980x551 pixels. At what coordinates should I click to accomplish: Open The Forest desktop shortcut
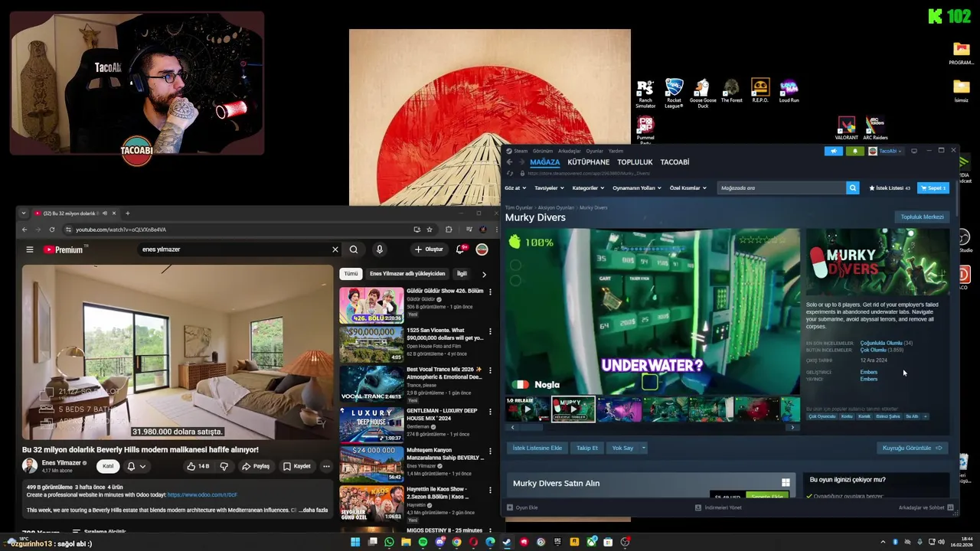pyautogui.click(x=731, y=90)
